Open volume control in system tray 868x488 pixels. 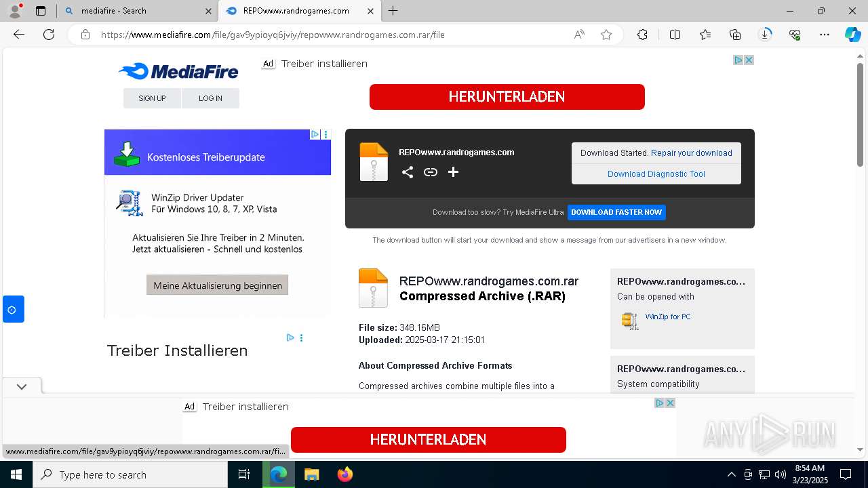pyautogui.click(x=780, y=474)
